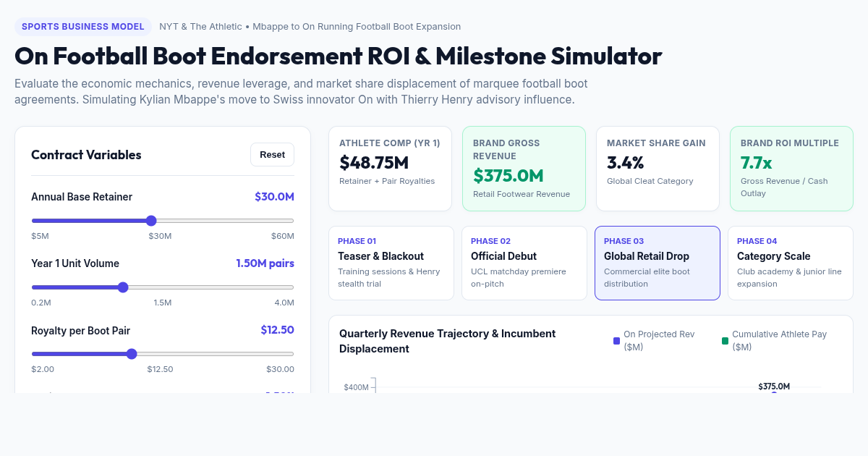
Task: Click the $400M chart axis label
Action: tap(356, 387)
